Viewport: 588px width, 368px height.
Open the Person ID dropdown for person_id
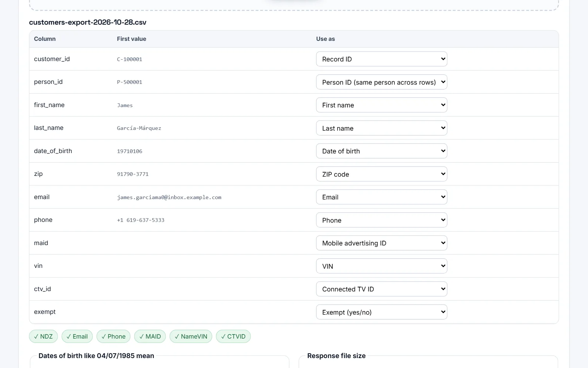pos(381,82)
